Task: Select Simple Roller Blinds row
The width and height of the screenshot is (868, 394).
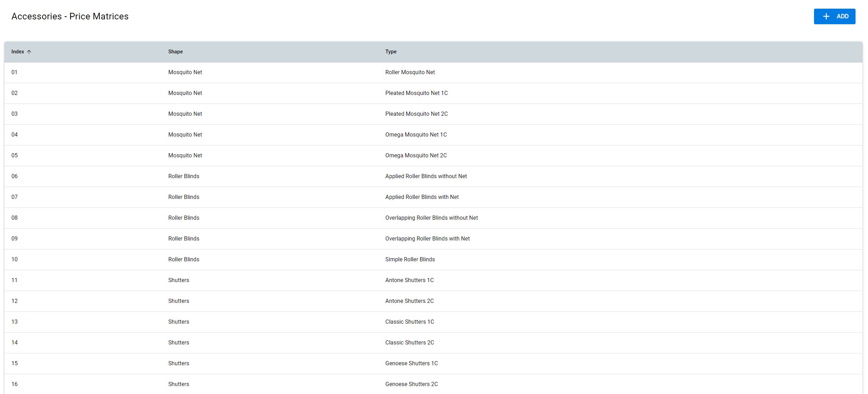Action: point(410,260)
